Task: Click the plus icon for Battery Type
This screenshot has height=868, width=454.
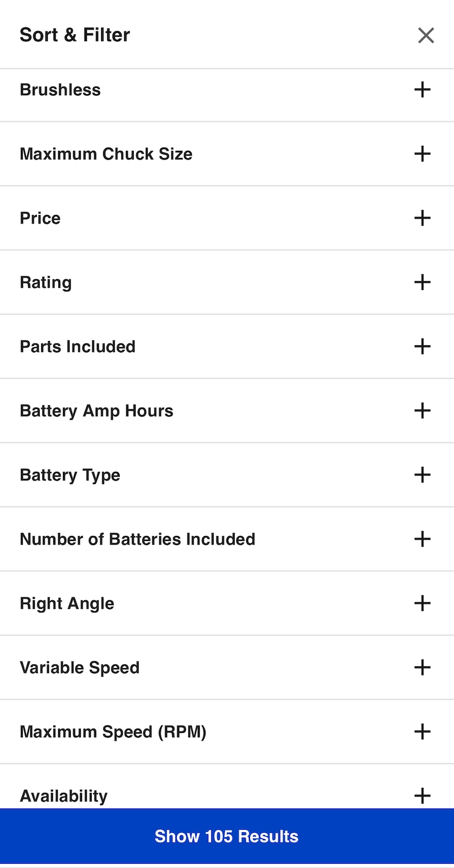Action: click(422, 475)
